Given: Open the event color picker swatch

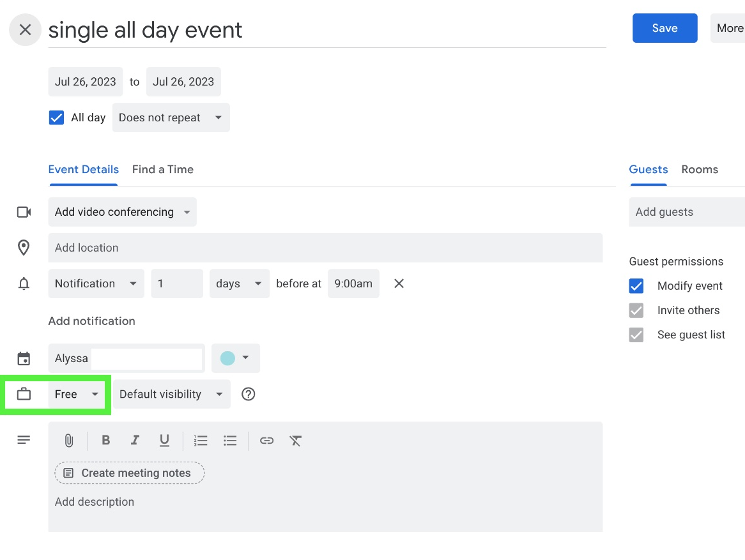Looking at the screenshot, I should 235,358.
